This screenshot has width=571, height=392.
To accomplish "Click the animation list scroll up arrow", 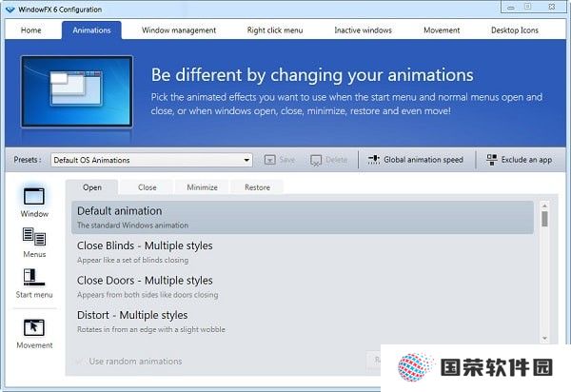I will [544, 206].
